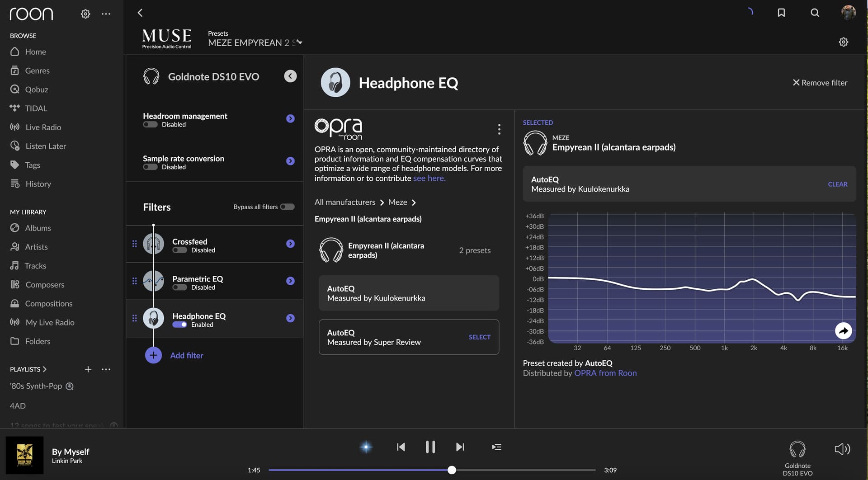Viewport: 868px width, 480px height.
Task: Open the OPRA three-dot options menu
Action: click(x=499, y=129)
